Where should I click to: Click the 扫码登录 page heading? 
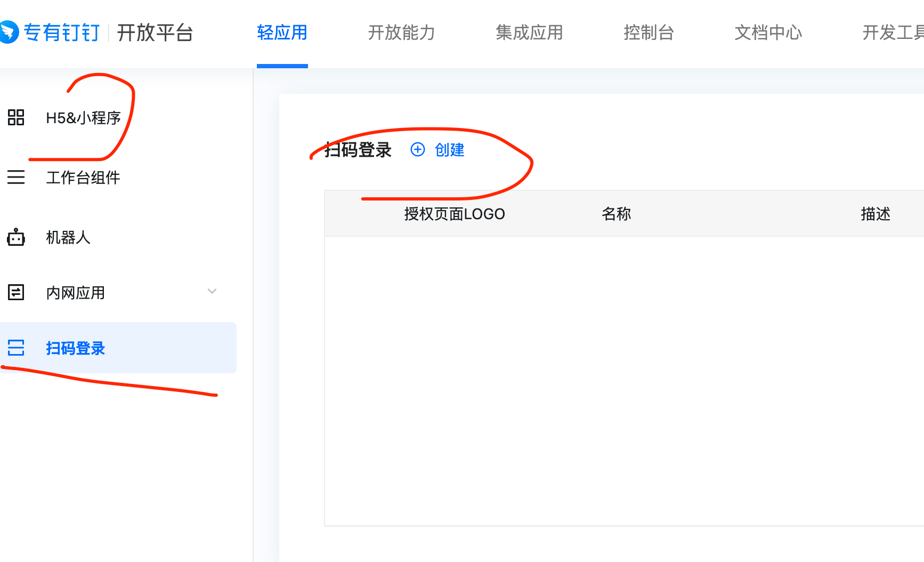[358, 150]
